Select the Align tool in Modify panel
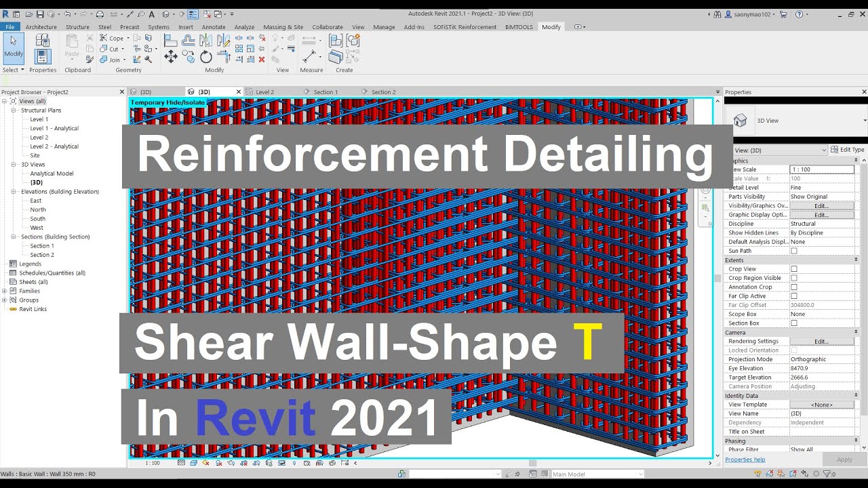This screenshot has width=868, height=488. click(171, 41)
